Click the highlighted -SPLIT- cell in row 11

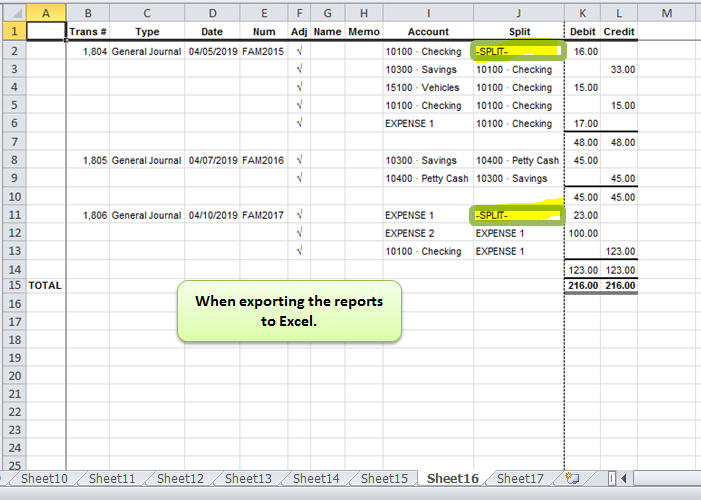[519, 215]
